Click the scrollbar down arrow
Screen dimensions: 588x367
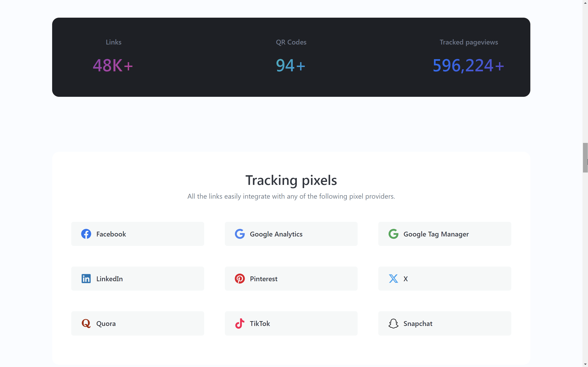click(x=585, y=364)
